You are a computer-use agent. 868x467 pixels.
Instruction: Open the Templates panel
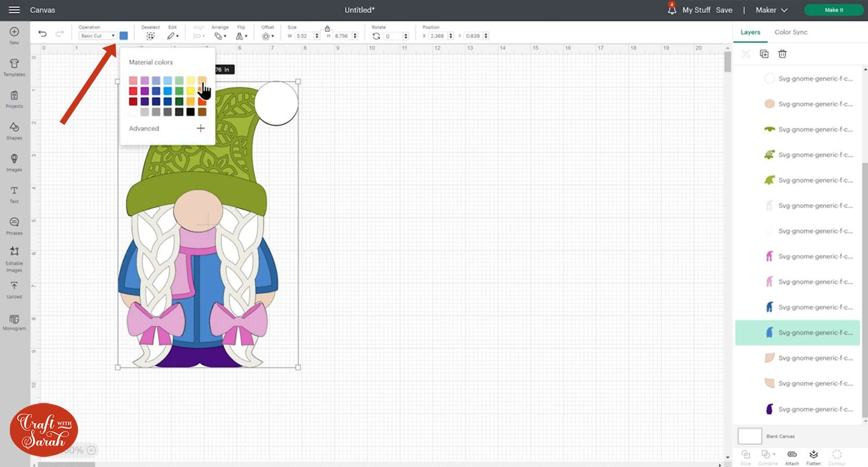(x=14, y=67)
